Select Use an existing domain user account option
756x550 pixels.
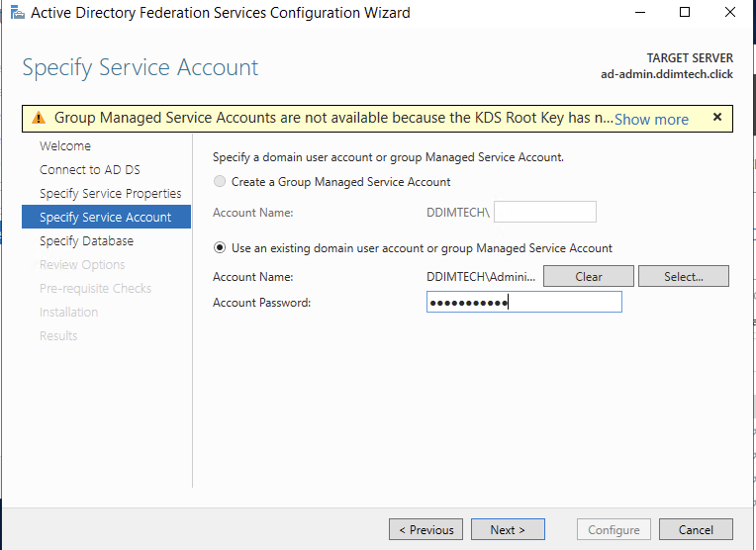[220, 247]
